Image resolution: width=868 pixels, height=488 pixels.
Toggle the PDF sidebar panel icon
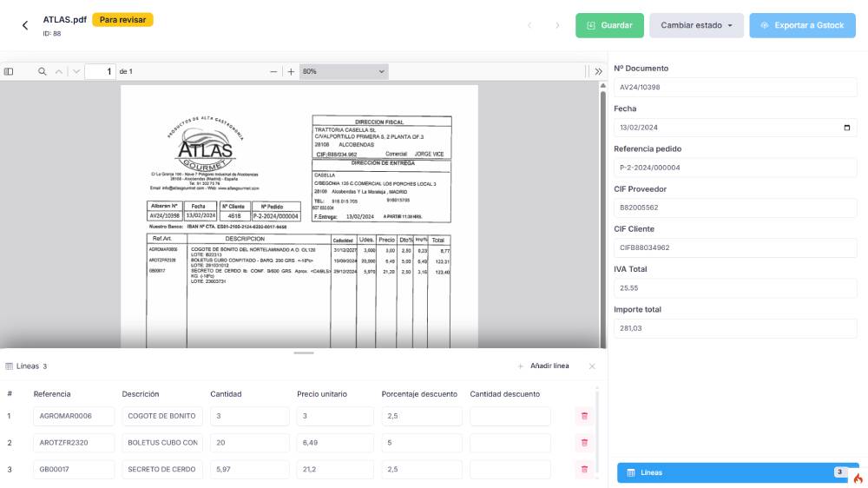tap(9, 71)
